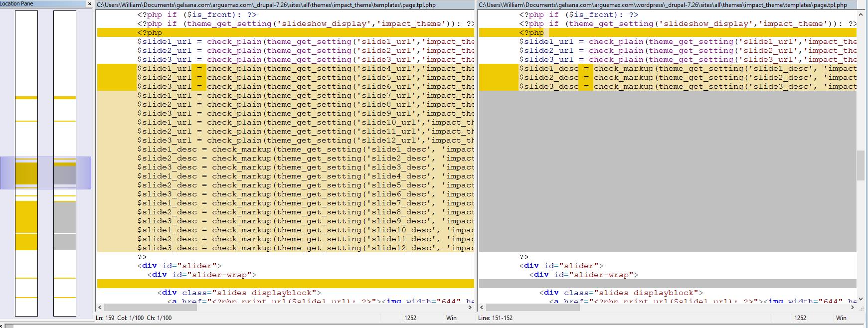Click the right file bar in Location Pane

(65, 164)
